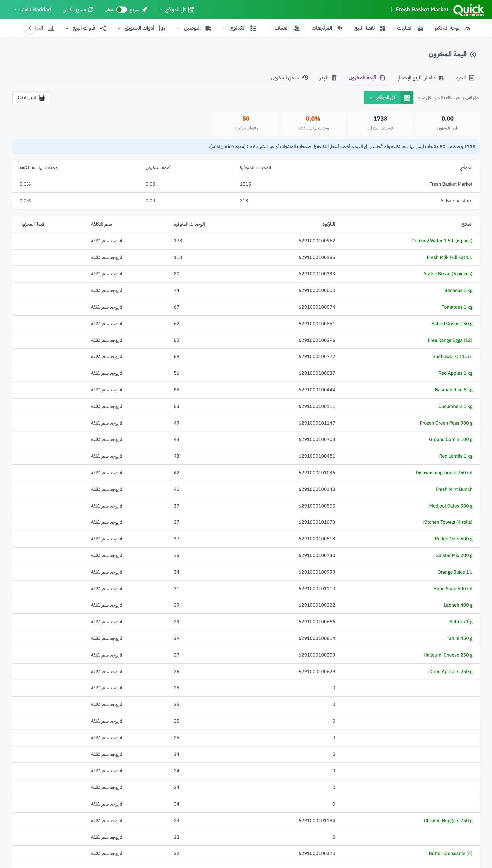Expand the التوصيل delivery menu
This screenshot has height=868, width=492.
coord(194,28)
